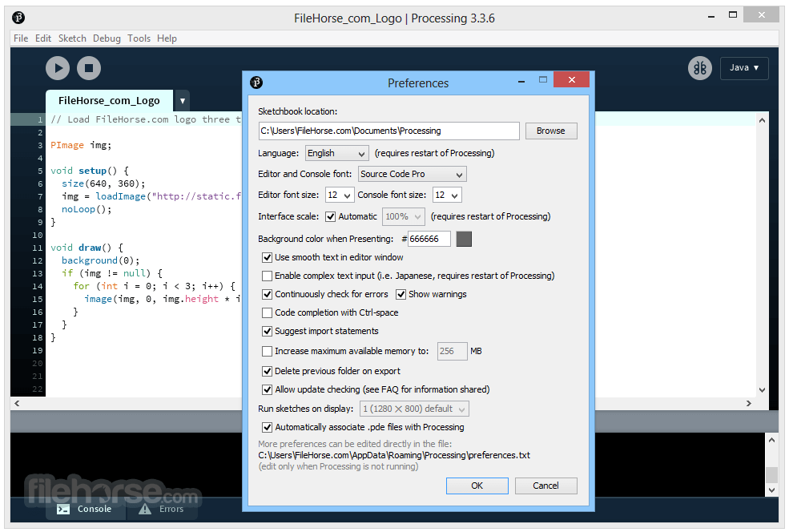Enable complex text input checkbox

click(x=268, y=276)
